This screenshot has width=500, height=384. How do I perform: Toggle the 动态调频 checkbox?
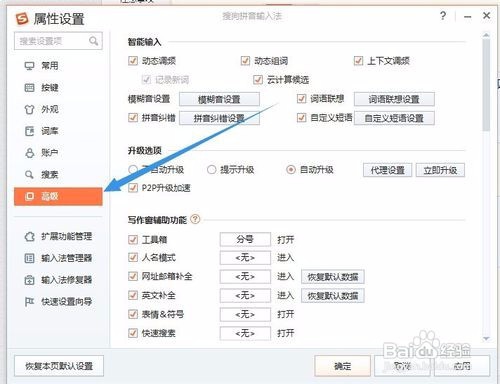coord(133,61)
